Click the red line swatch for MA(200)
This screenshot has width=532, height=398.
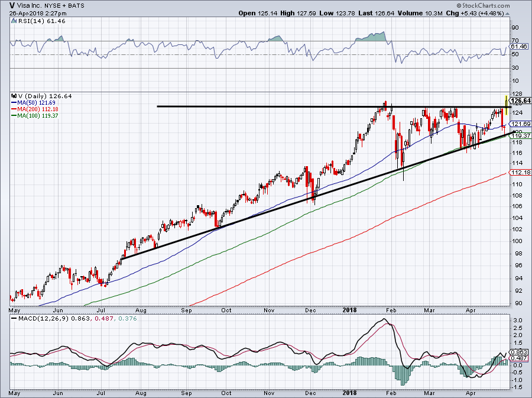tap(14, 109)
